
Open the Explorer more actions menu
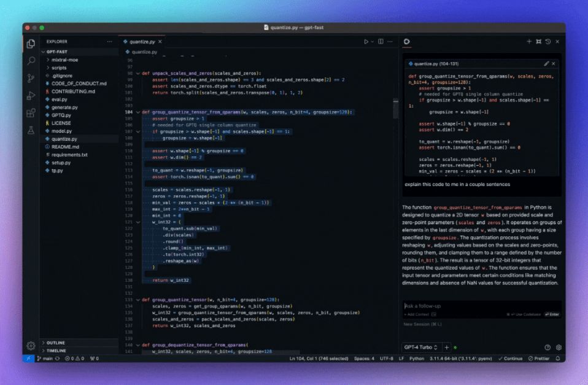point(109,41)
